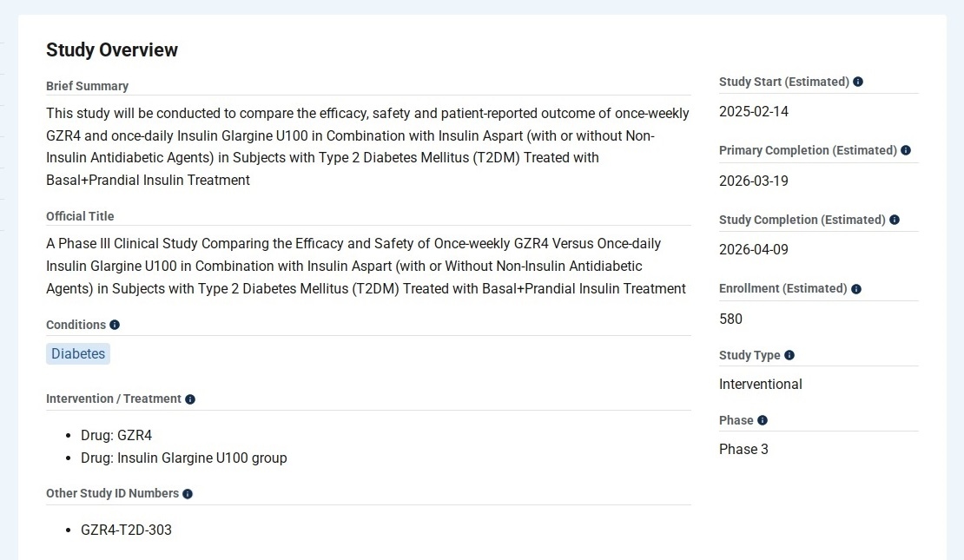Click the info icon next to Phase
The width and height of the screenshot is (964, 560).
763,420
